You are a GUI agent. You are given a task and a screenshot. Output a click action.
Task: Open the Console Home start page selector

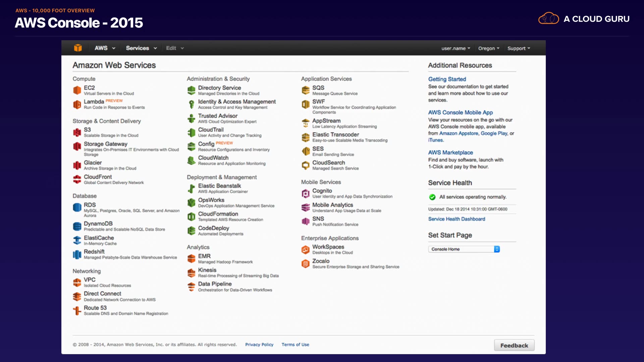click(x=464, y=249)
